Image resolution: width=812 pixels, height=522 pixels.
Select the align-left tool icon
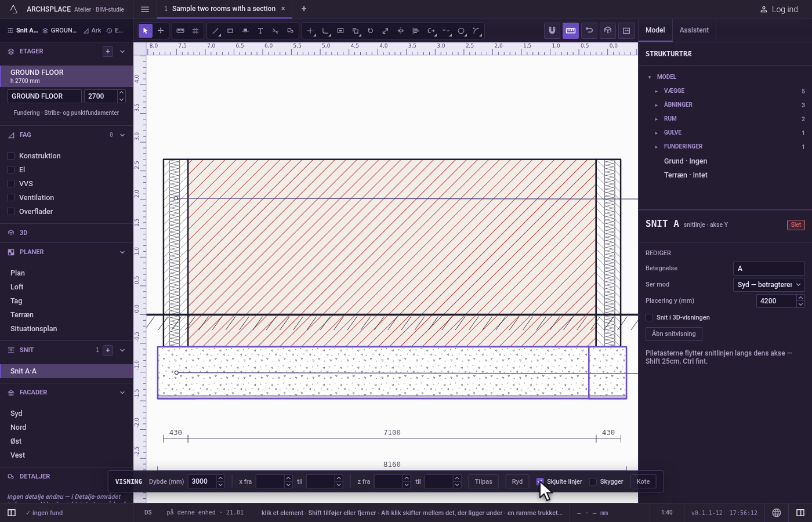416,31
